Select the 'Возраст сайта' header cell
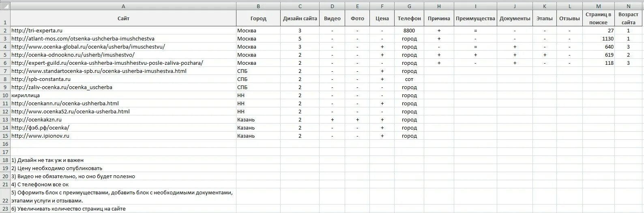The image size is (644, 213). (629, 18)
